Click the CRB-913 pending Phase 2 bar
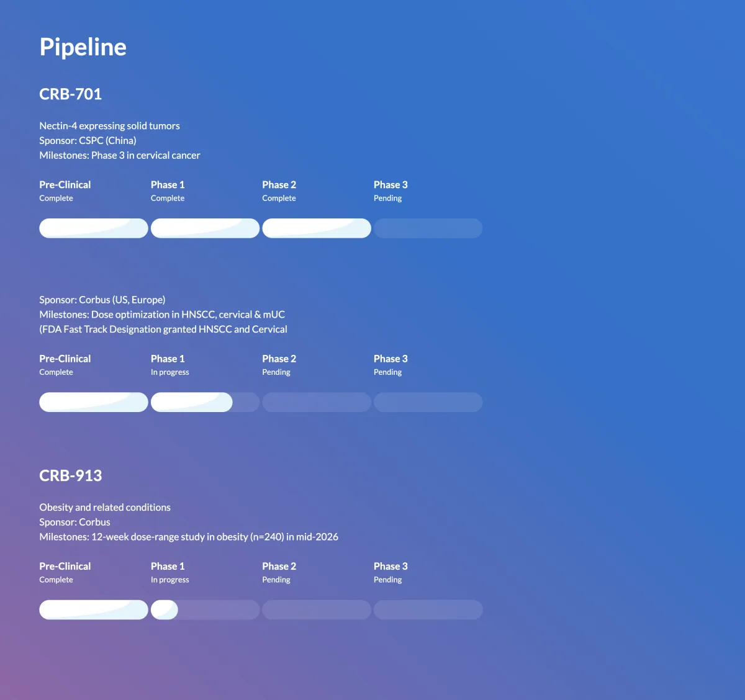This screenshot has width=745, height=700. coord(317,610)
